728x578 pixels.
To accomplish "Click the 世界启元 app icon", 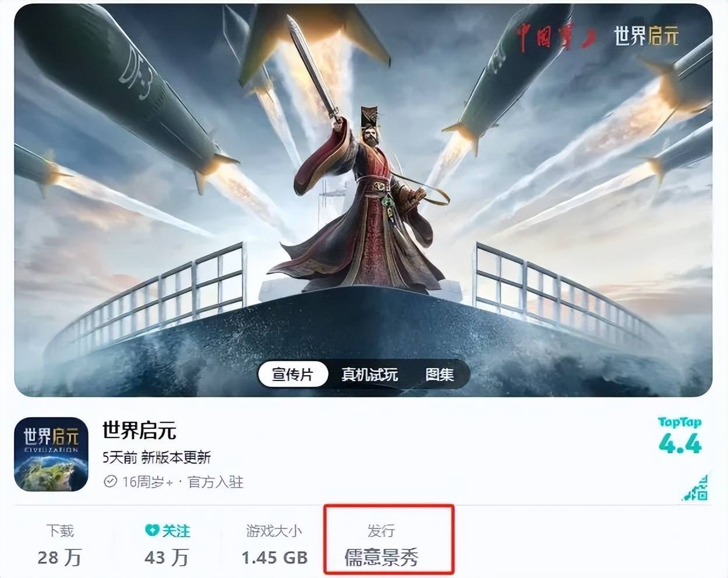I will [x=51, y=454].
